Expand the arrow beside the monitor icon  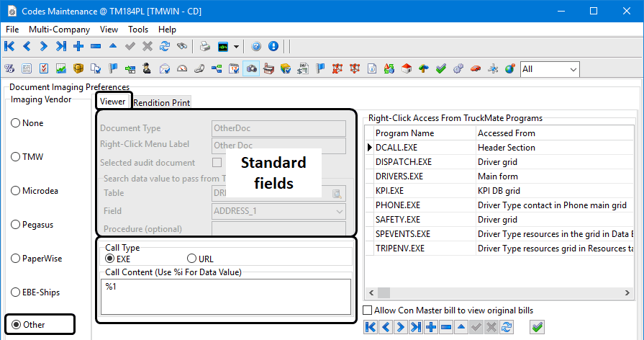[x=236, y=47]
